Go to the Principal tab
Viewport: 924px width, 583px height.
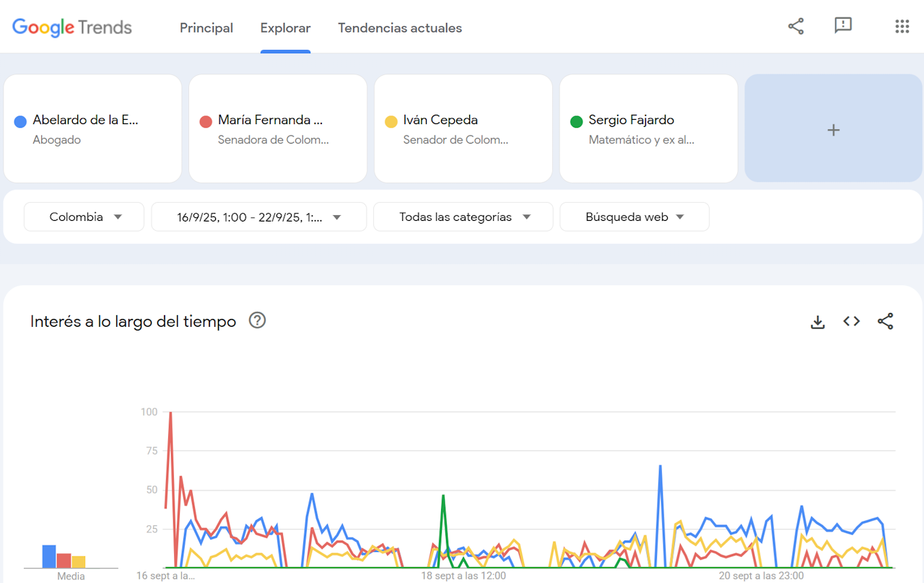[206, 28]
